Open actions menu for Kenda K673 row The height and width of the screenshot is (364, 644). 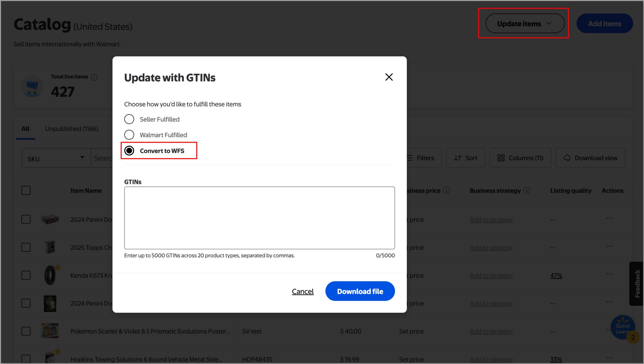[x=609, y=274]
